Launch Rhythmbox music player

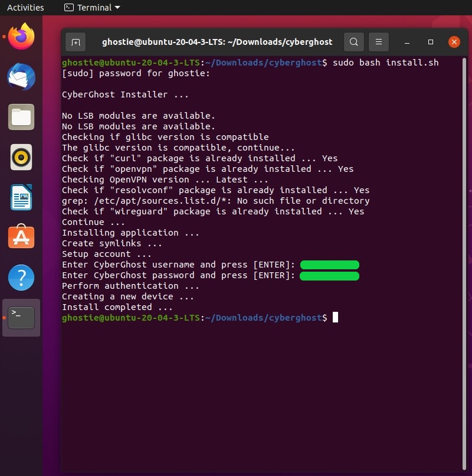[x=21, y=157]
